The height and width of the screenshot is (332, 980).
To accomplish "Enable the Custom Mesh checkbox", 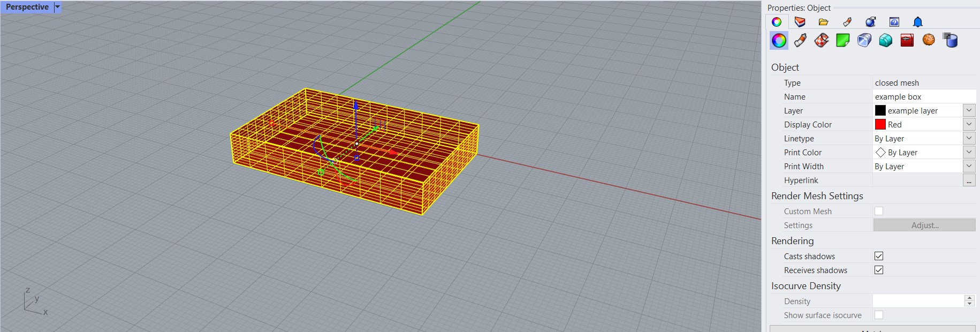I will 879,211.
